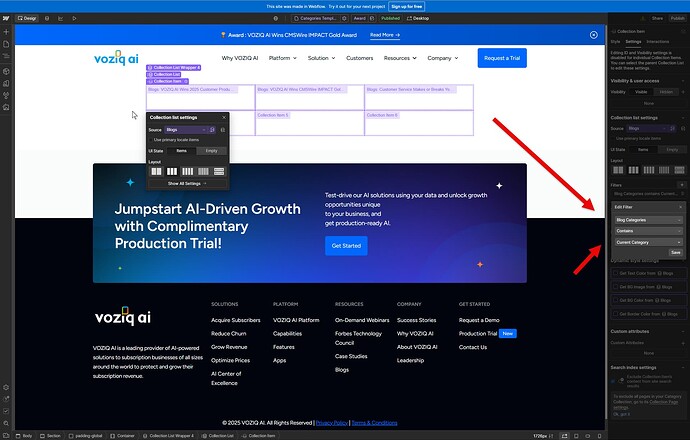
Task: Add a new filter with the plus button
Action: click(682, 185)
